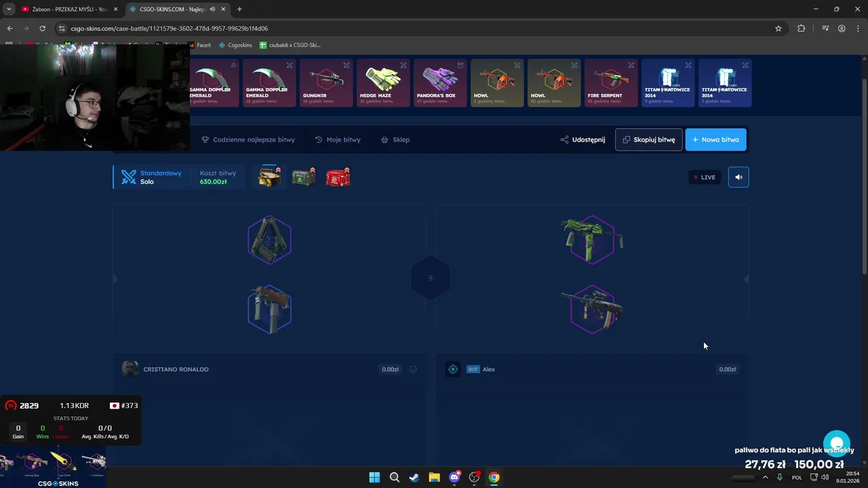Open the Fire Serpent drop card
The image size is (868, 488).
click(x=611, y=83)
